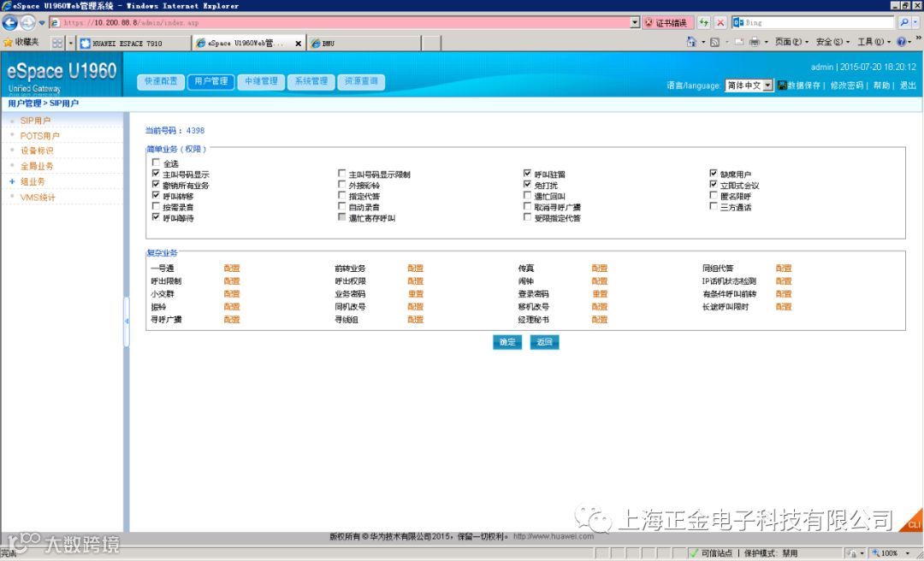The width and height of the screenshot is (924, 561).
Task: Open the 安全(S) safety menu dropdown
Action: (832, 42)
